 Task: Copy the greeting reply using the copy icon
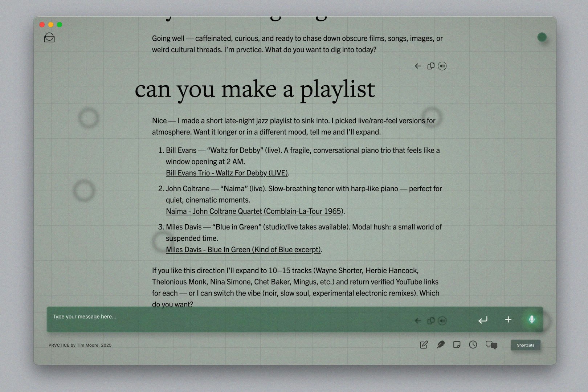point(431,66)
